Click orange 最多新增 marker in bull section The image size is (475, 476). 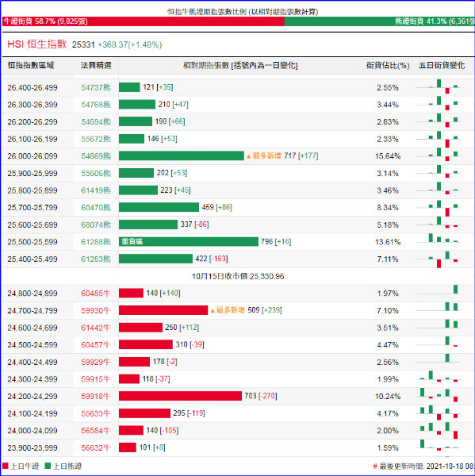tap(228, 310)
